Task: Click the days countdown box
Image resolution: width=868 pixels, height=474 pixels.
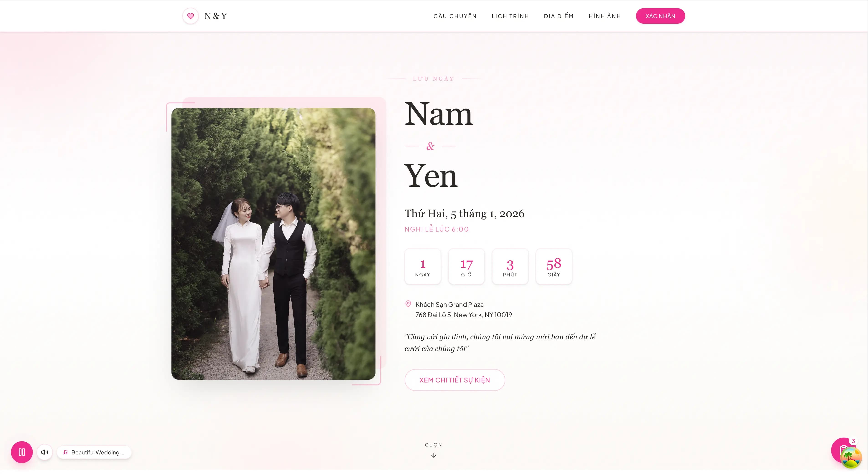Action: [423, 266]
